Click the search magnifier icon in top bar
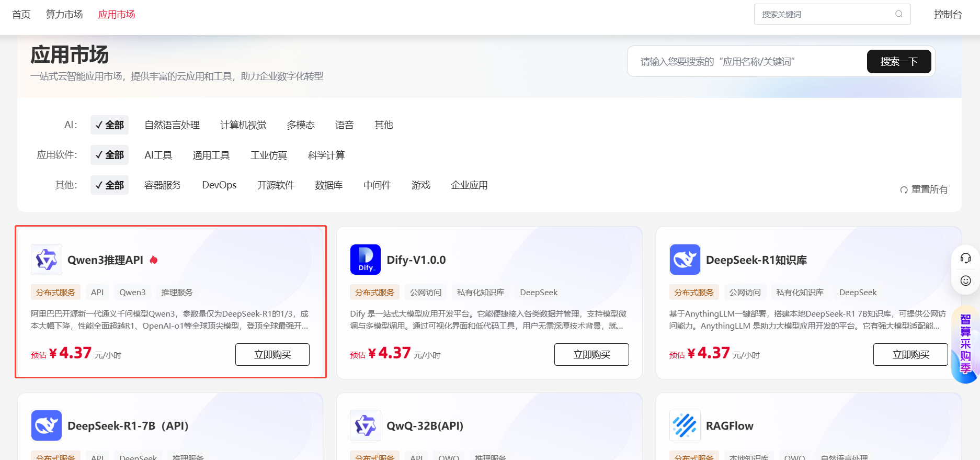Viewport: 980px width, 460px height. [x=899, y=14]
